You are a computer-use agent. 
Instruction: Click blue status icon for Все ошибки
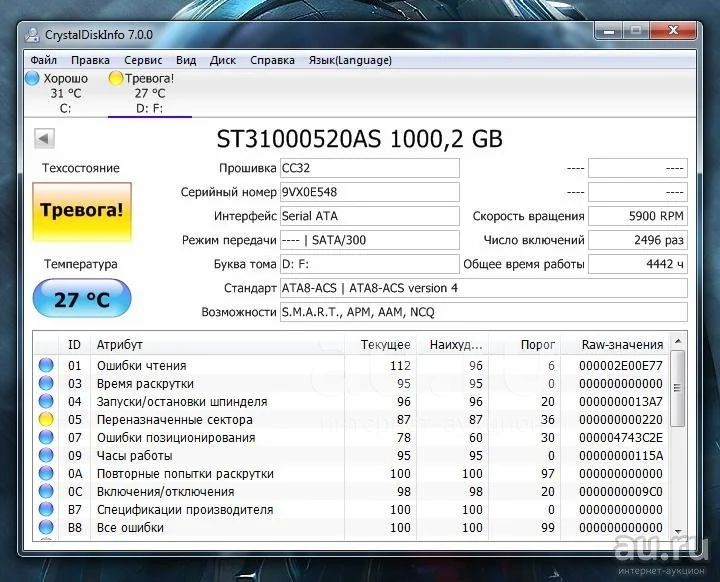46,527
